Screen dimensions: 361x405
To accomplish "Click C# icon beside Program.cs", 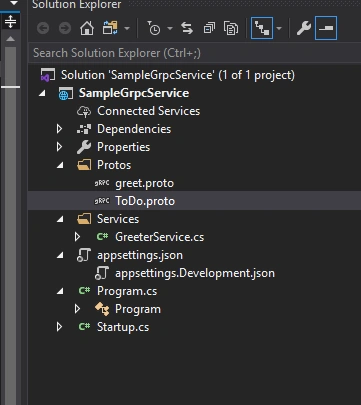I will (x=84, y=291).
